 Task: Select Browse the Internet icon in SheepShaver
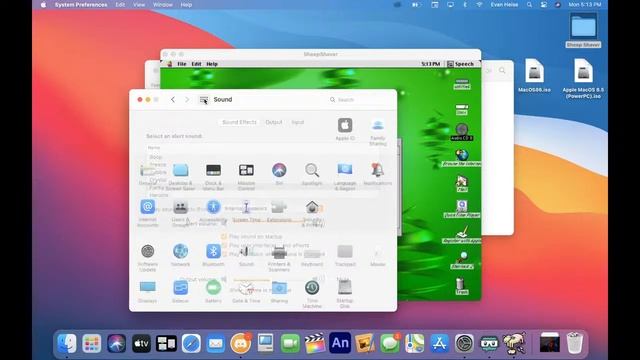point(462,158)
